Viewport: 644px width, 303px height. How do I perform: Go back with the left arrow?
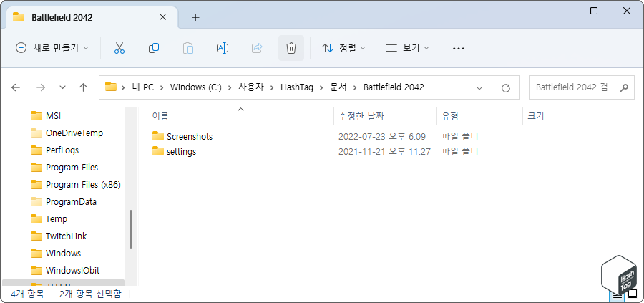[x=16, y=87]
